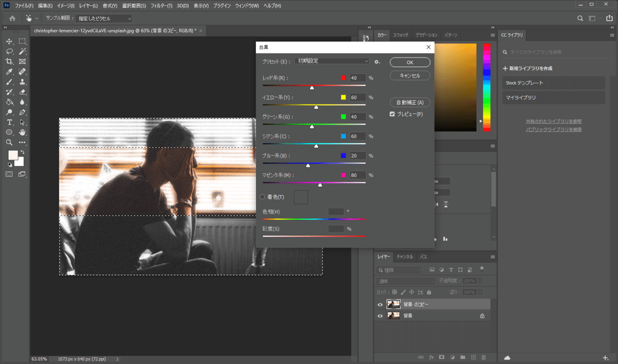Select the Paint Bucket tool
The height and width of the screenshot is (364, 618).
pyautogui.click(x=9, y=102)
